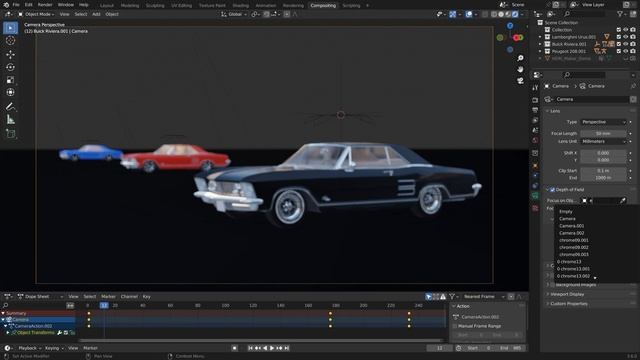
Task: Open the viewport Add menu
Action: [x=96, y=14]
